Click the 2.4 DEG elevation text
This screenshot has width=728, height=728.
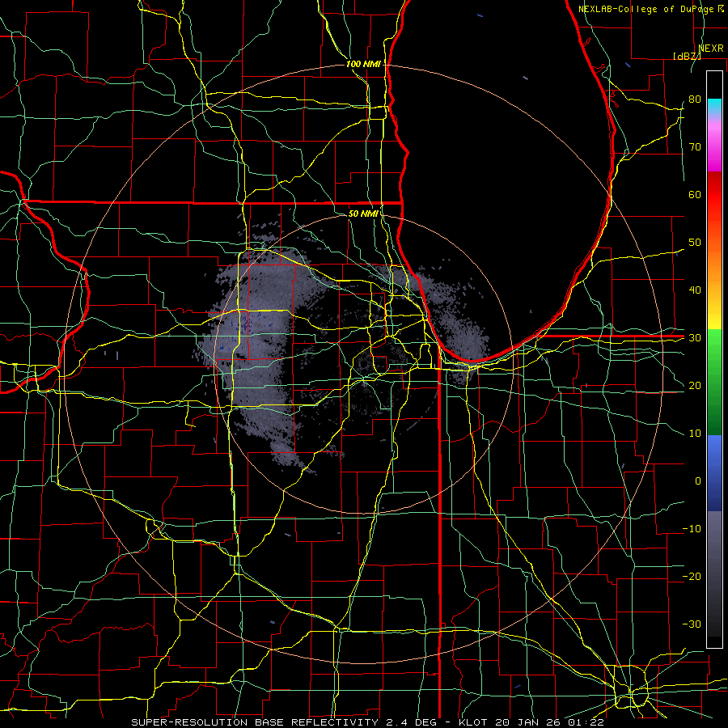pos(412,722)
